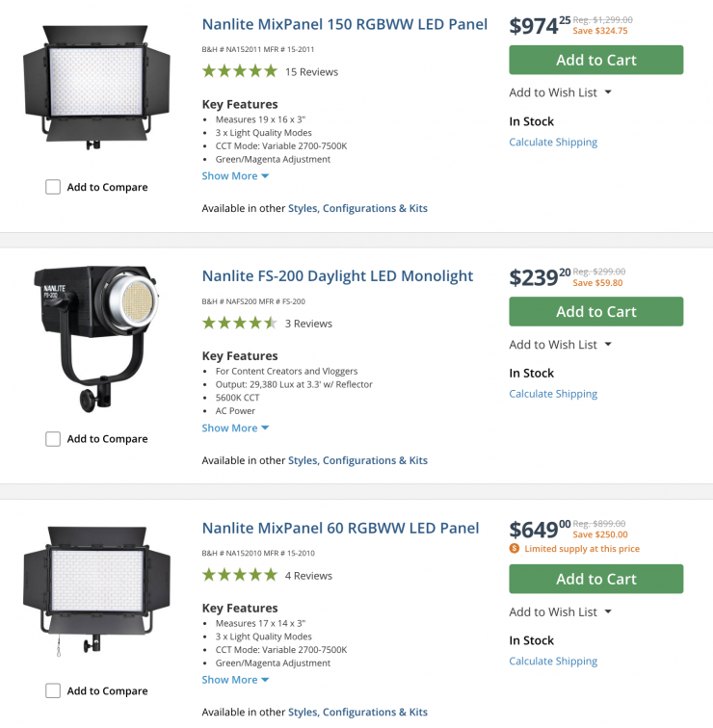Click the MixPanel 60 star rating

(x=239, y=576)
